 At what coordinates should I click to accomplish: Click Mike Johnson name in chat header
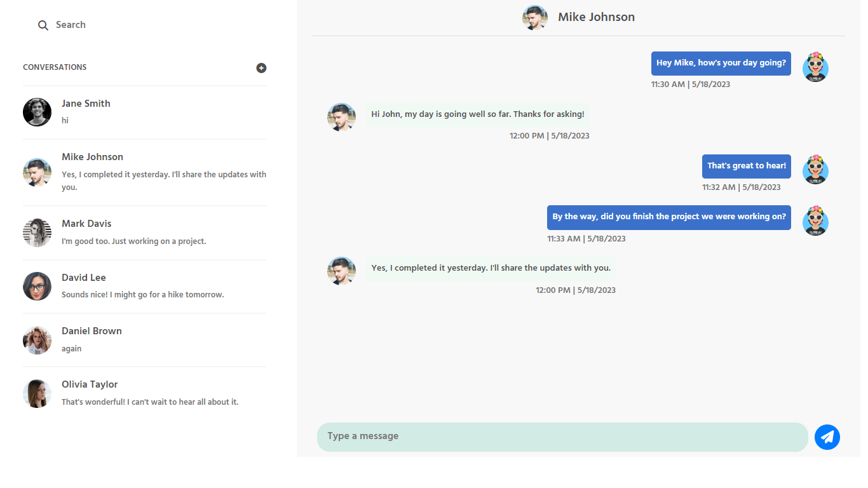click(596, 17)
